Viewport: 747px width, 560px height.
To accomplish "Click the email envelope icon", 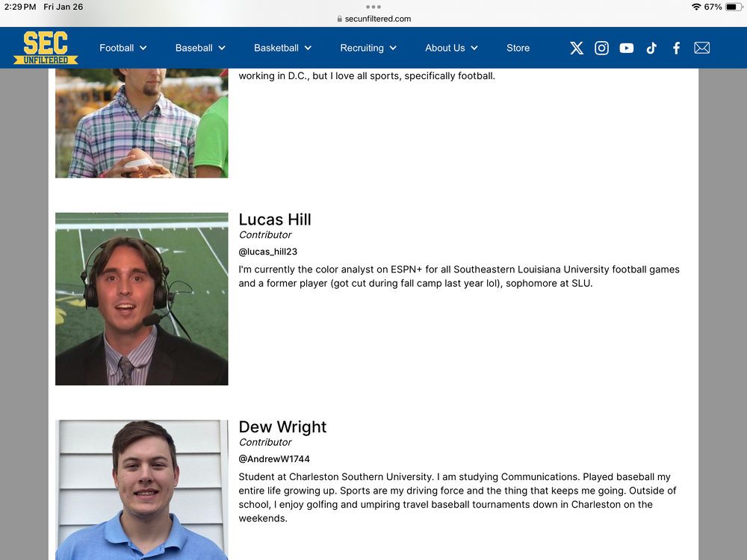I will (701, 48).
